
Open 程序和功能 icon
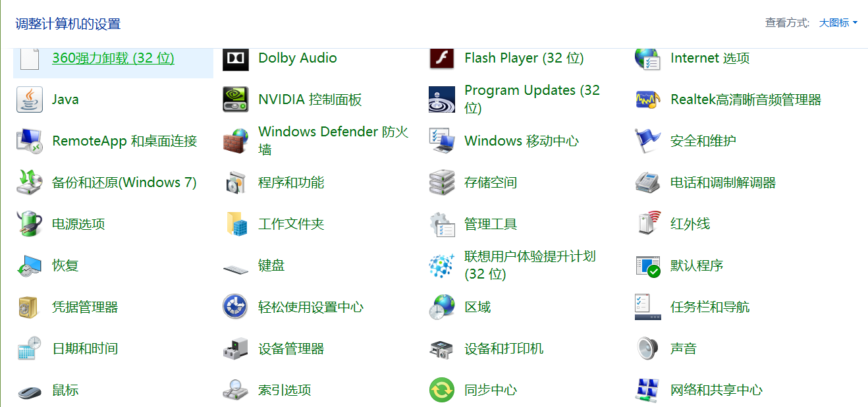coord(235,182)
